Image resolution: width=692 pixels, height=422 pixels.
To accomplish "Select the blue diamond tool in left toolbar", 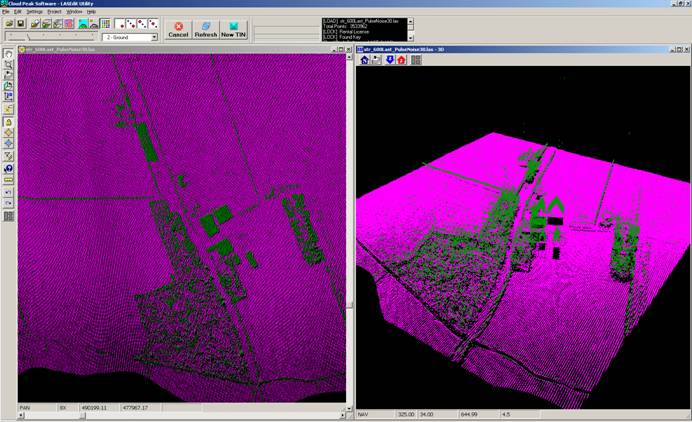I will coord(8,144).
